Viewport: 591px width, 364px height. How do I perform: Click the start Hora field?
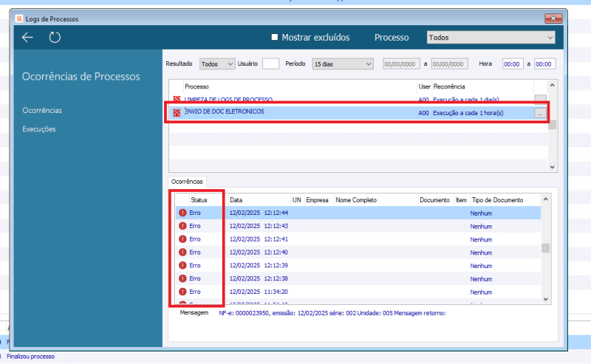point(512,64)
